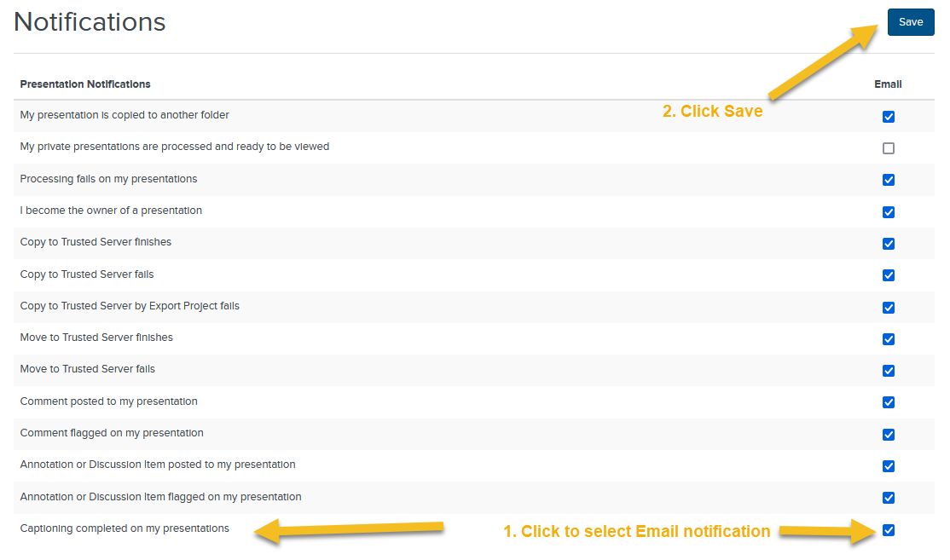Toggle Comment posted to my presentation email
The image size is (950, 560).
(889, 402)
